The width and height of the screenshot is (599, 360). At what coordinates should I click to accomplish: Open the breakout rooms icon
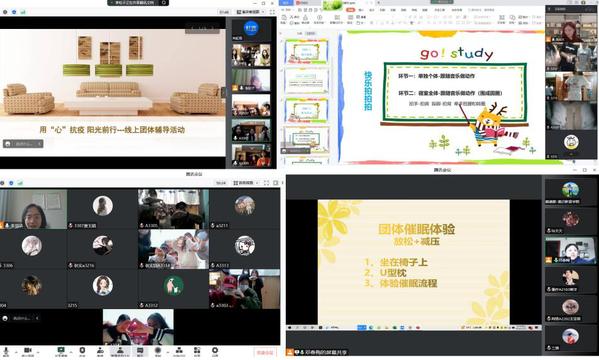point(179,350)
